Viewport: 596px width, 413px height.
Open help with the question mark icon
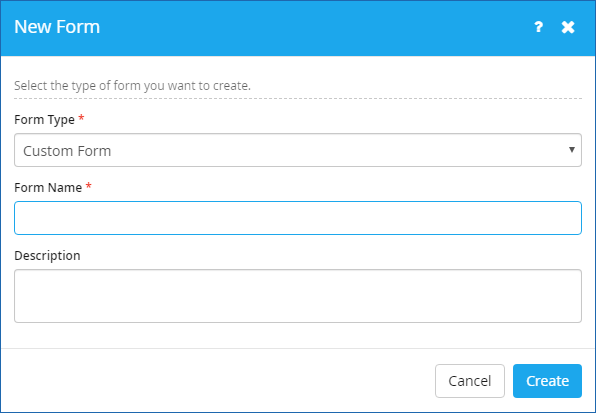538,27
